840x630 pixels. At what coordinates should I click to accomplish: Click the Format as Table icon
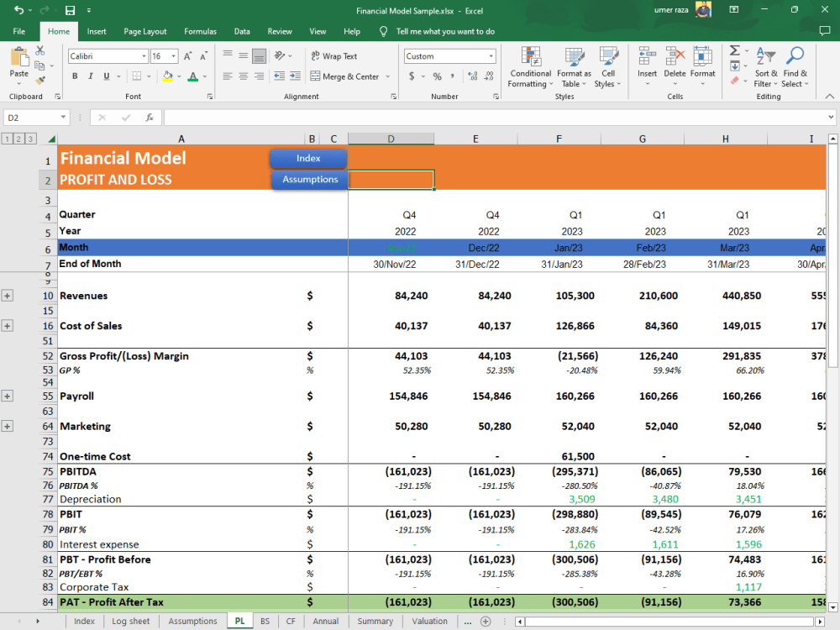pyautogui.click(x=574, y=67)
